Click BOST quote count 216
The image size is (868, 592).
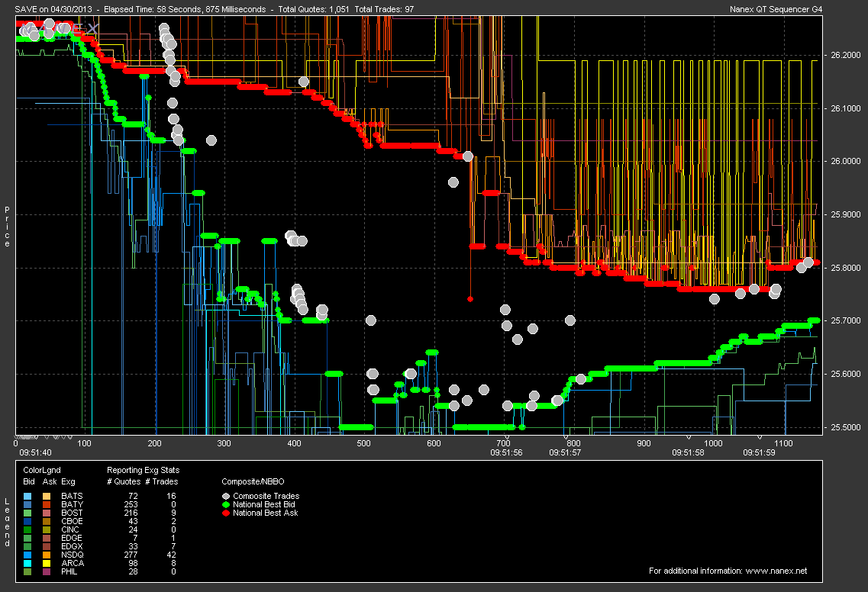(x=131, y=513)
